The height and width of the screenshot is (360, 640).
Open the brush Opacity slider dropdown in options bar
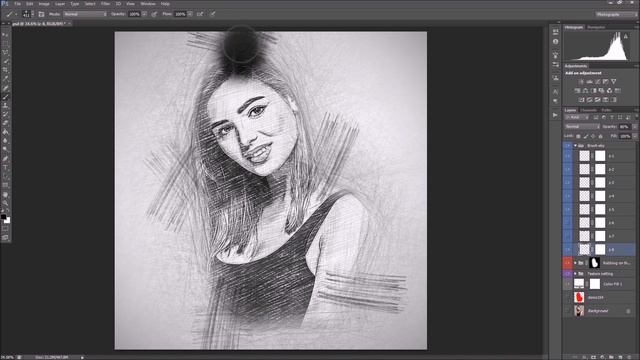tap(144, 14)
